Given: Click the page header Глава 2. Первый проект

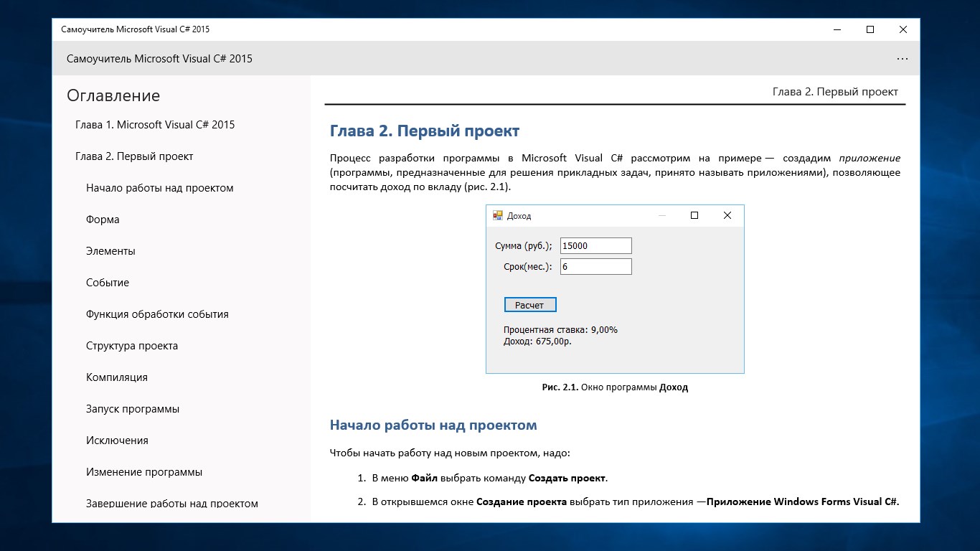Looking at the screenshot, I should pos(835,92).
